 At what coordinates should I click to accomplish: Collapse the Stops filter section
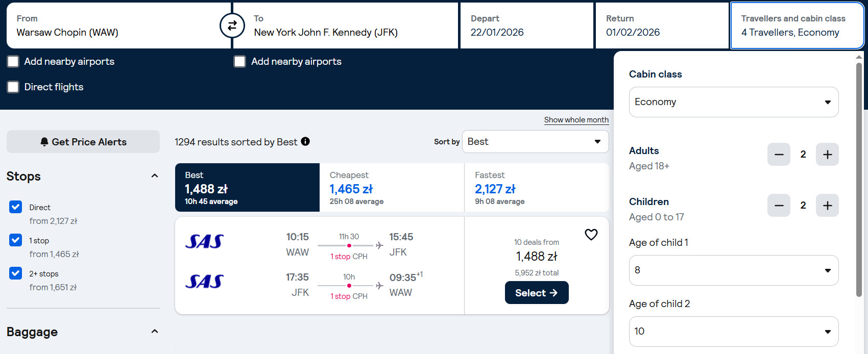click(155, 176)
